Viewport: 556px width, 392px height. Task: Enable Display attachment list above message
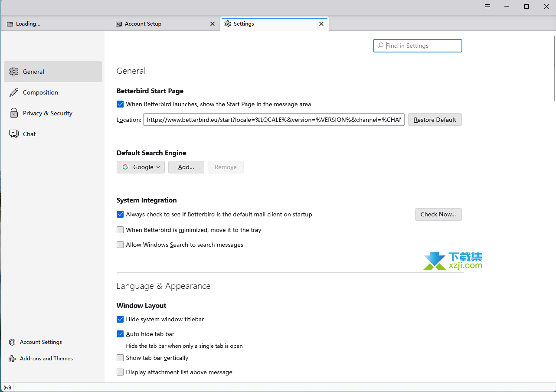[120, 372]
